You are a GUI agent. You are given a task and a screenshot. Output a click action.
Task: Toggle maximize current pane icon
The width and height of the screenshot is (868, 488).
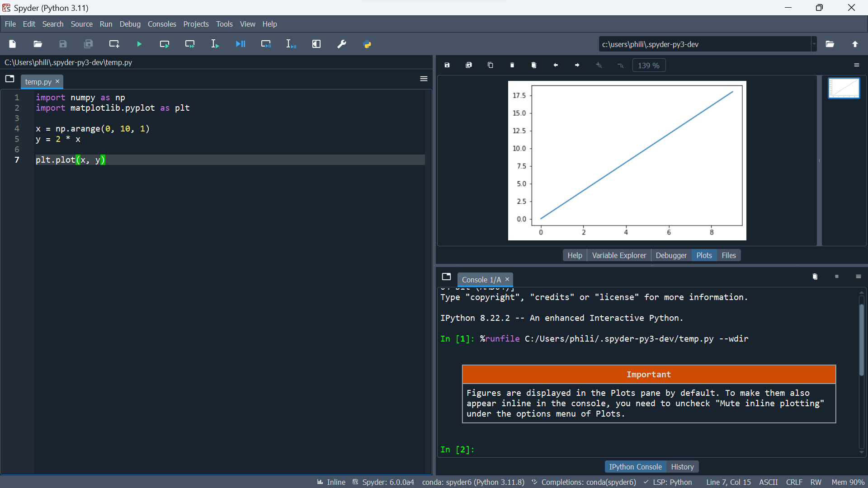pos(316,44)
